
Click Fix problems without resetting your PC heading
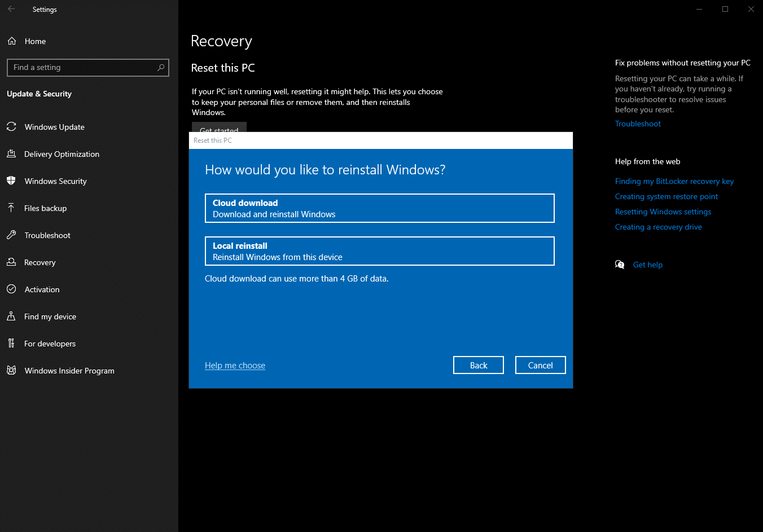point(683,63)
